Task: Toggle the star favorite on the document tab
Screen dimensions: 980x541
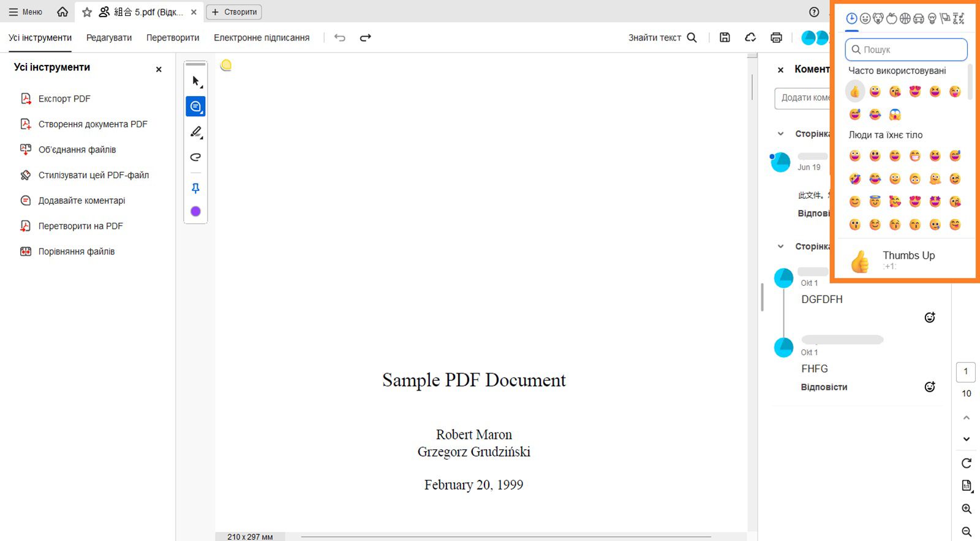Action: (87, 12)
